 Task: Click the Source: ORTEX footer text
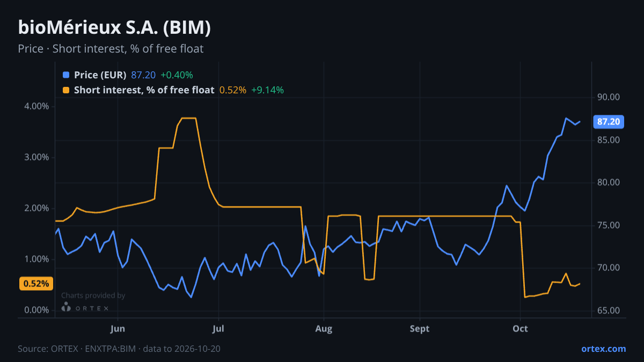pyautogui.click(x=119, y=349)
